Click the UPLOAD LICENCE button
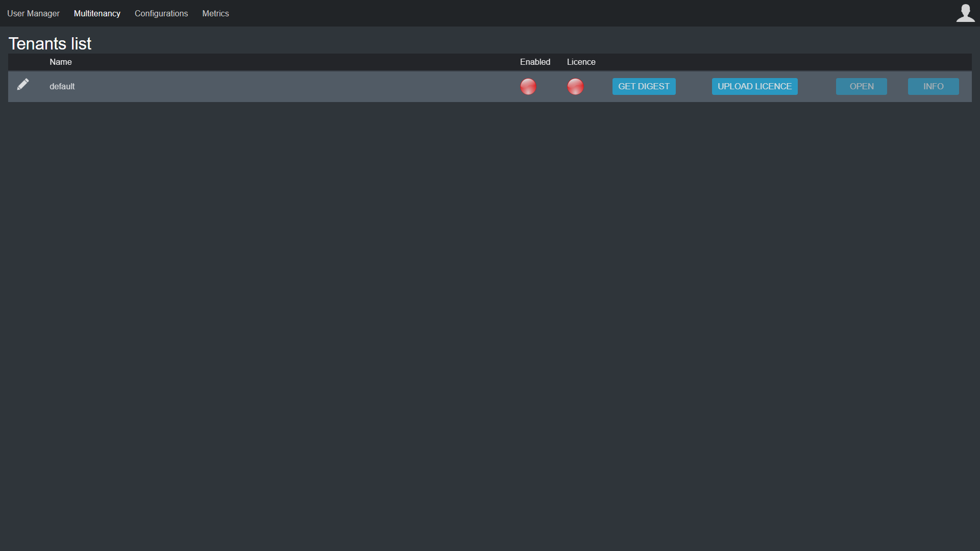Screen dimensions: 980x551 click(754, 87)
